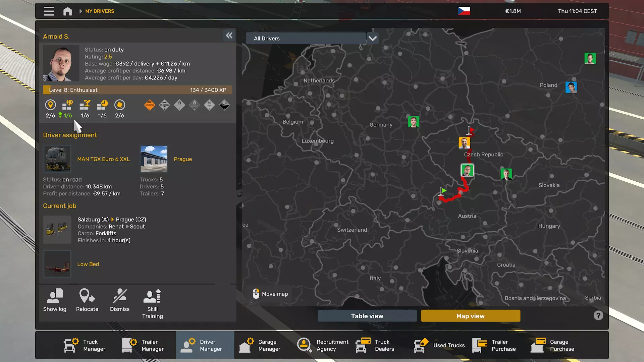Switch to Table view
This screenshot has height=362, width=644.
click(x=367, y=316)
